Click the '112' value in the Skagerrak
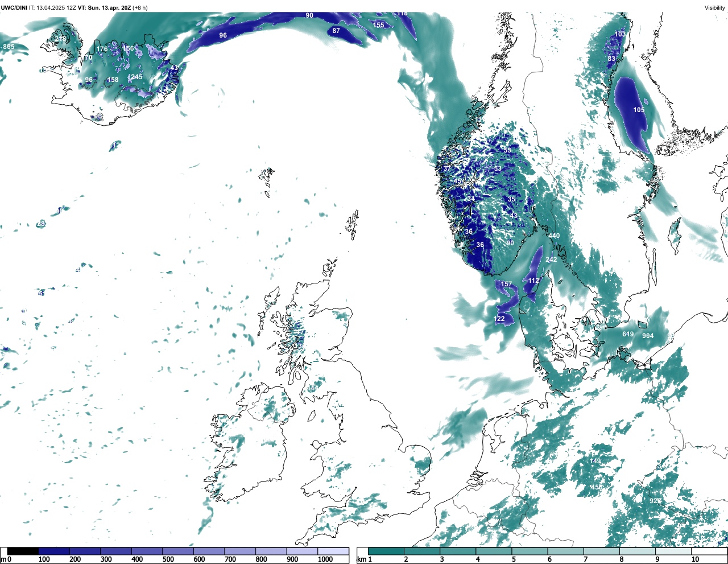This screenshot has width=728, height=564. point(533,281)
